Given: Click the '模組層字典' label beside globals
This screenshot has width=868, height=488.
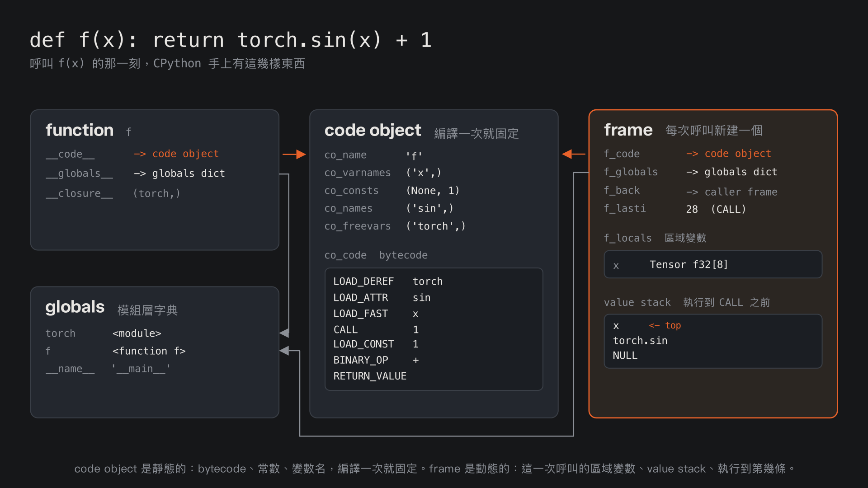Looking at the screenshot, I should tap(148, 310).
